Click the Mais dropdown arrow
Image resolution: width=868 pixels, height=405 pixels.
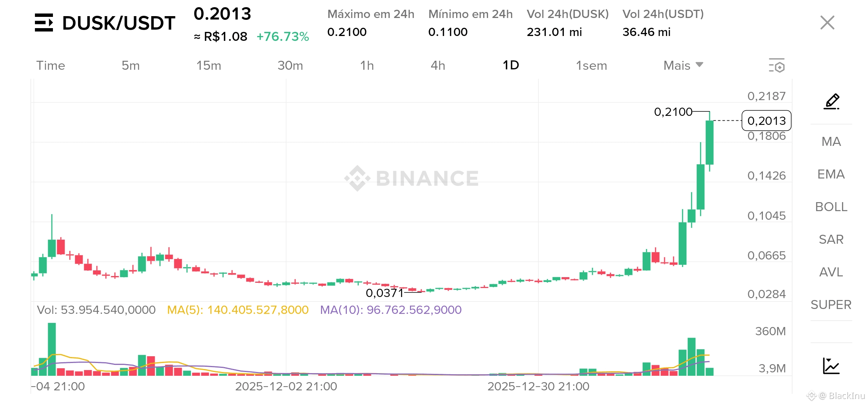click(699, 64)
